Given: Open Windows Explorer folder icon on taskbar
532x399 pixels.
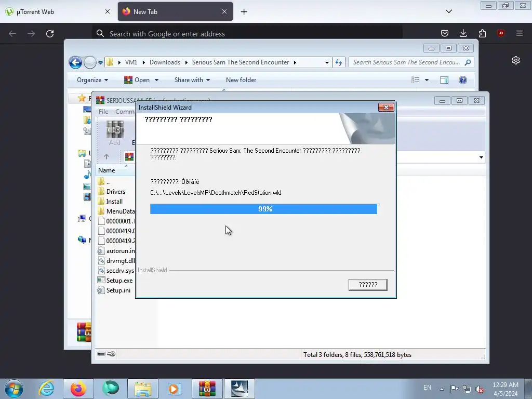Looking at the screenshot, I should point(143,389).
